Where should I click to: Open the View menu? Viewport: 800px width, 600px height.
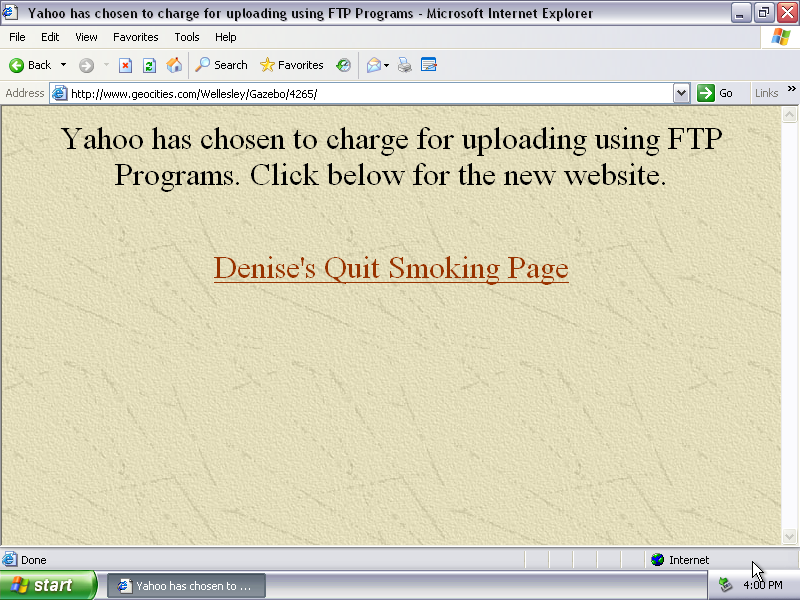coord(86,37)
